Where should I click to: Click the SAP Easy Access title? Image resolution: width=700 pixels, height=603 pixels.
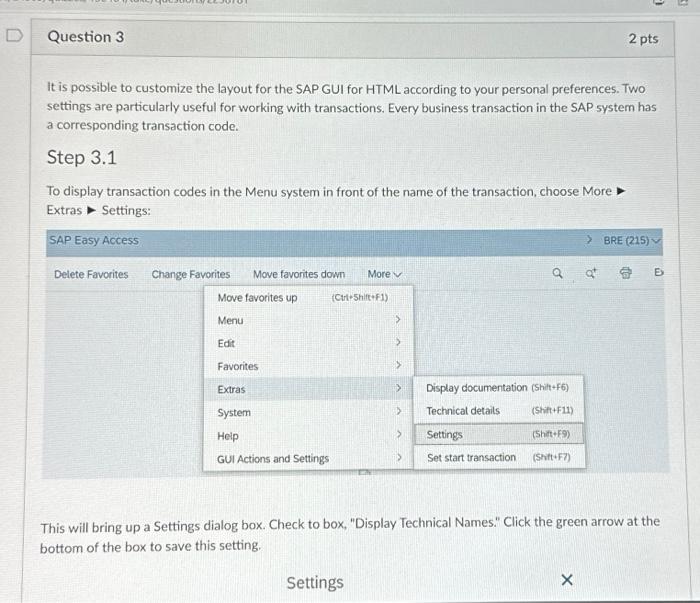94,241
